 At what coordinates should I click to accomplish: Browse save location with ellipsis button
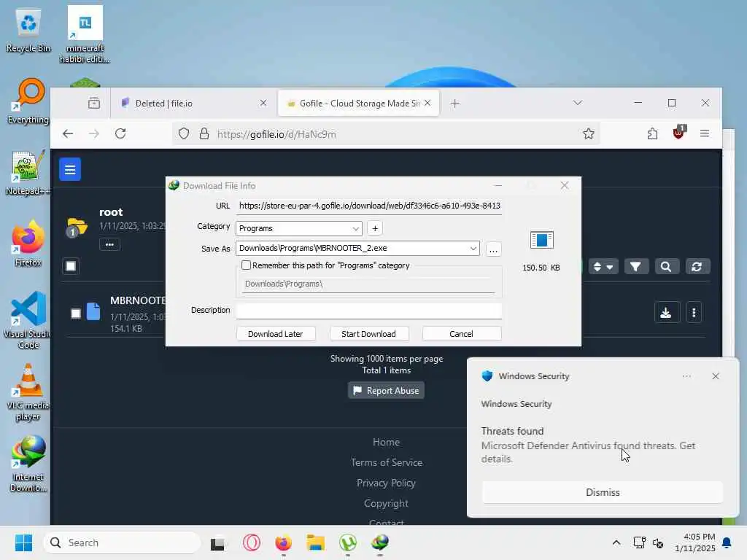pyautogui.click(x=494, y=249)
